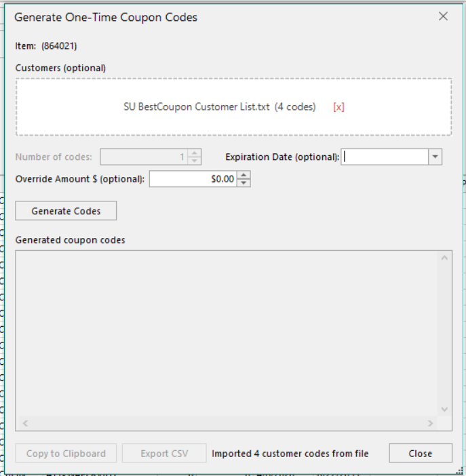
Task: Click inside the Generated coupon codes box
Action: 227,334
